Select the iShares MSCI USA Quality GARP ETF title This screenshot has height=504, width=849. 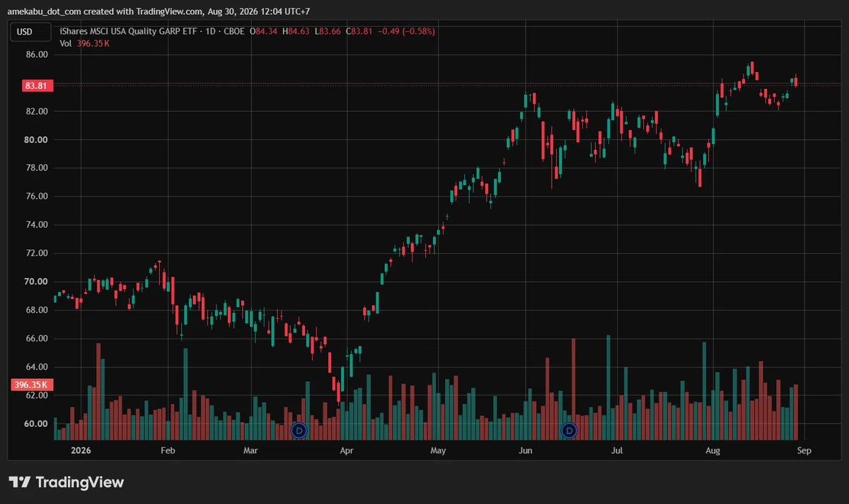point(129,31)
